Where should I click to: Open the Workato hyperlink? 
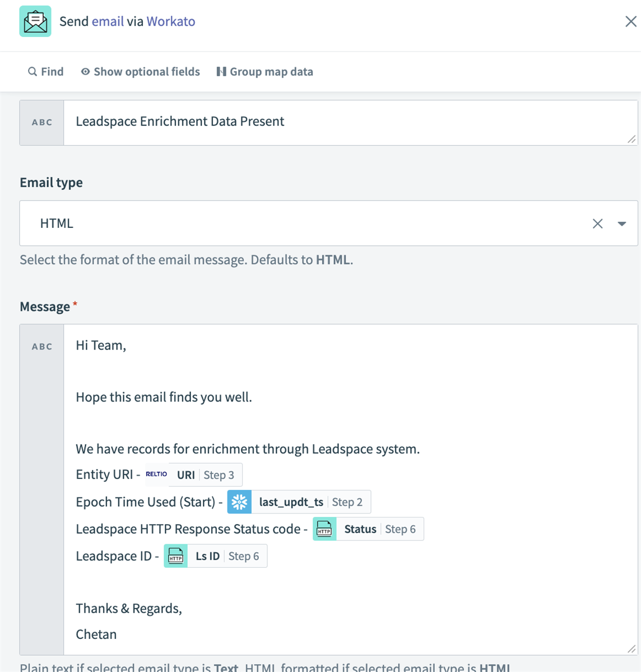[170, 21]
